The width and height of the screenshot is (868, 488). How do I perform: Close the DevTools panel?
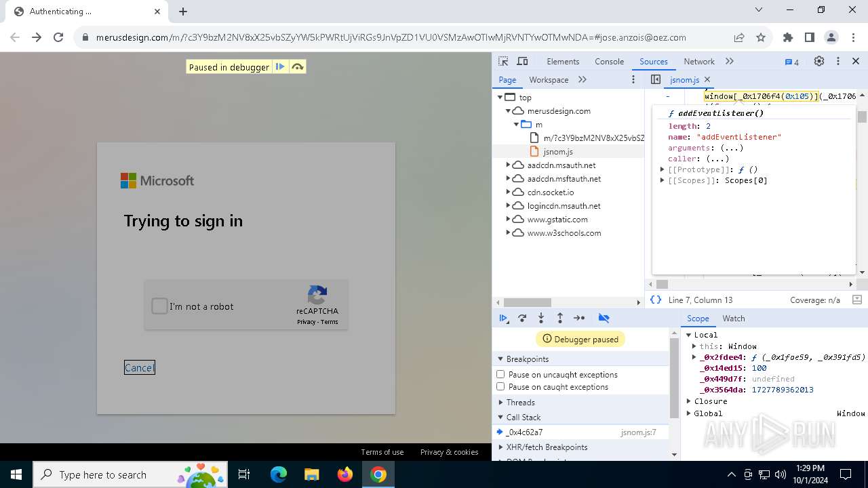click(x=856, y=61)
